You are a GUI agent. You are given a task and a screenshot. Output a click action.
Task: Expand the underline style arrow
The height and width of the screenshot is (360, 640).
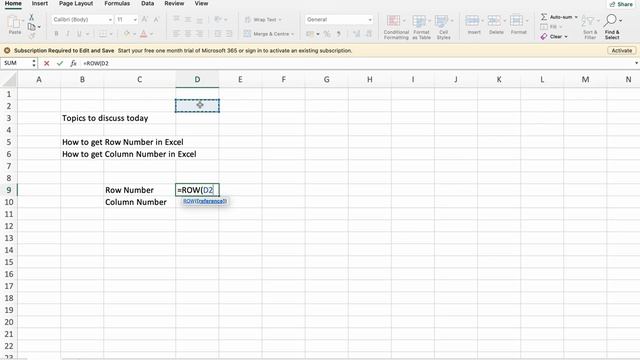tap(87, 34)
